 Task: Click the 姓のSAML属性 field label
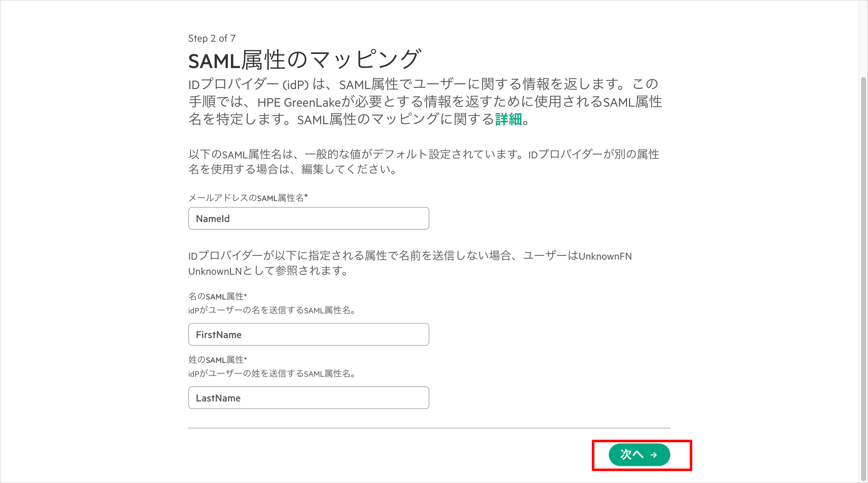218,360
